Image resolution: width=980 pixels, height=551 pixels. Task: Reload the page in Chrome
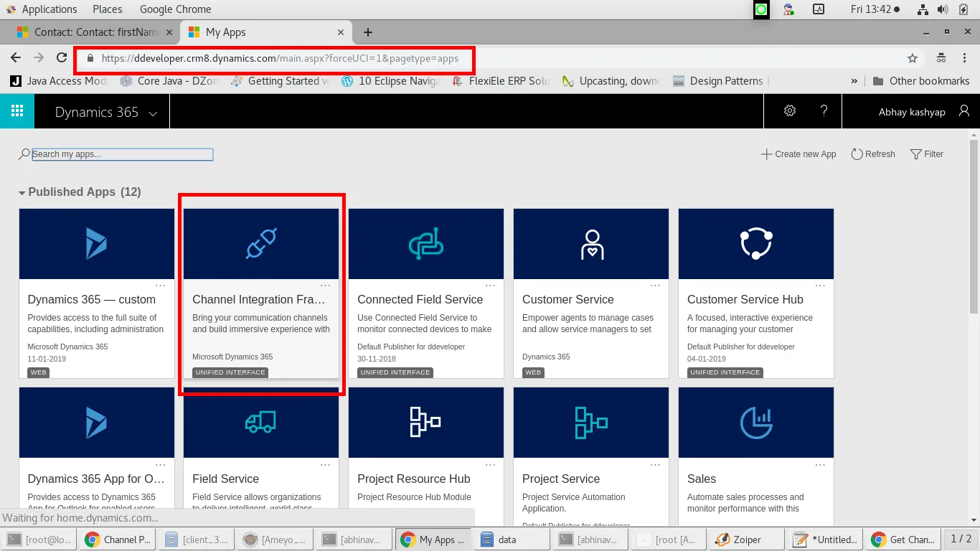click(62, 58)
